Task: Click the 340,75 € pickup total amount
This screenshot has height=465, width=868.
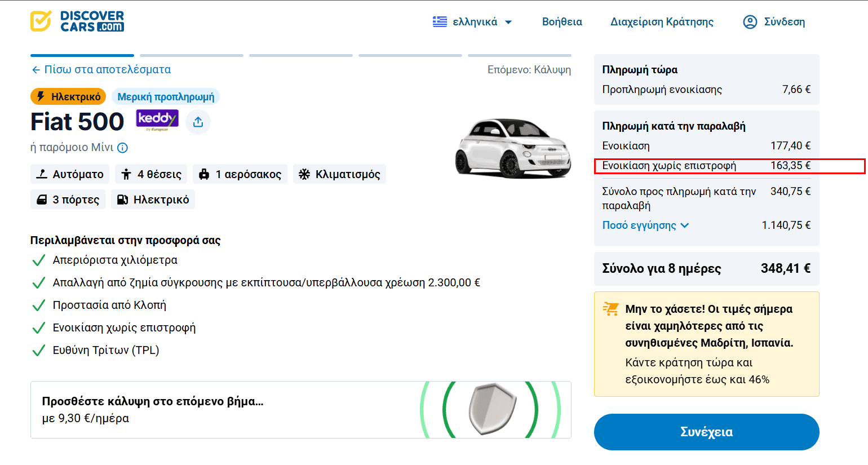Action: coord(791,191)
